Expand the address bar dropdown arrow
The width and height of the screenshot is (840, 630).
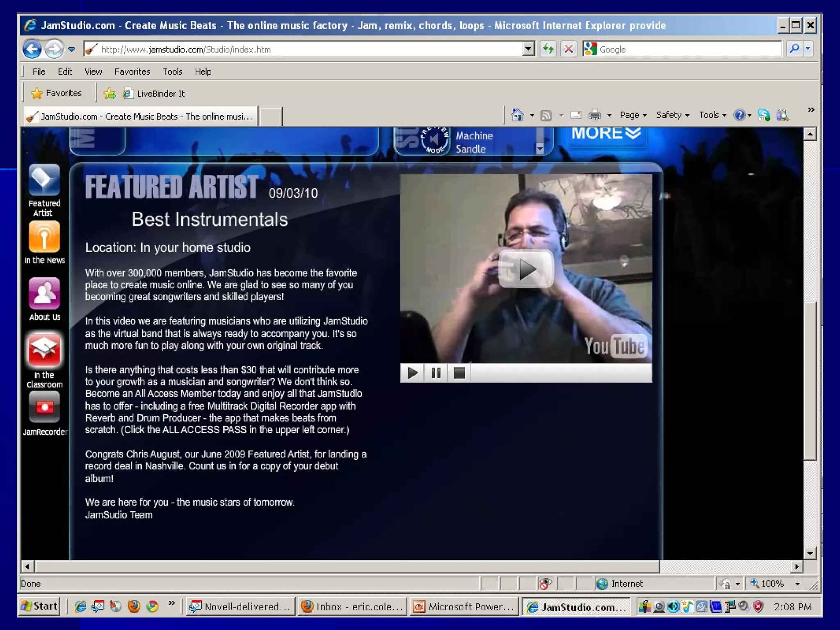pos(528,49)
